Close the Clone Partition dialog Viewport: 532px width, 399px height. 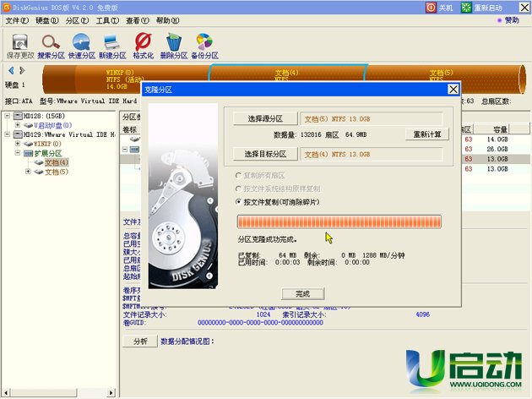click(x=453, y=90)
